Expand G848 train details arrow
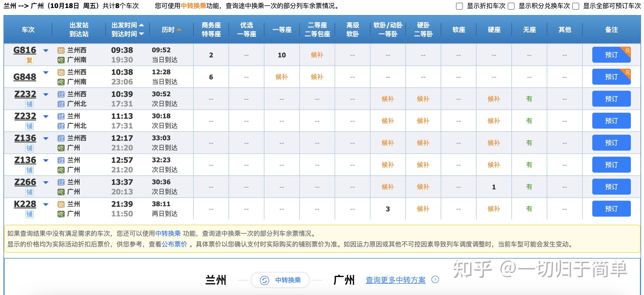Viewport: 644px width, 295px height. tap(46, 72)
